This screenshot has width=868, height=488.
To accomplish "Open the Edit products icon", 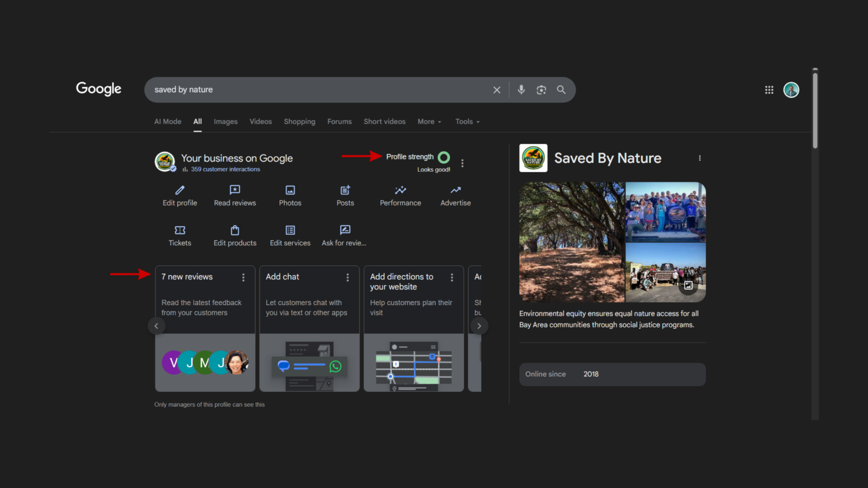I will [234, 231].
